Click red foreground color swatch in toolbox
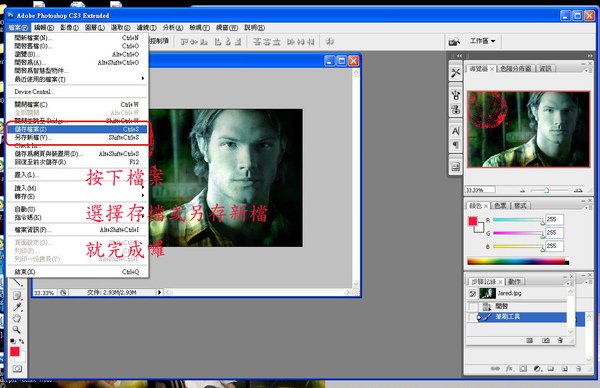Image resolution: width=600 pixels, height=388 pixels. pyautogui.click(x=15, y=351)
